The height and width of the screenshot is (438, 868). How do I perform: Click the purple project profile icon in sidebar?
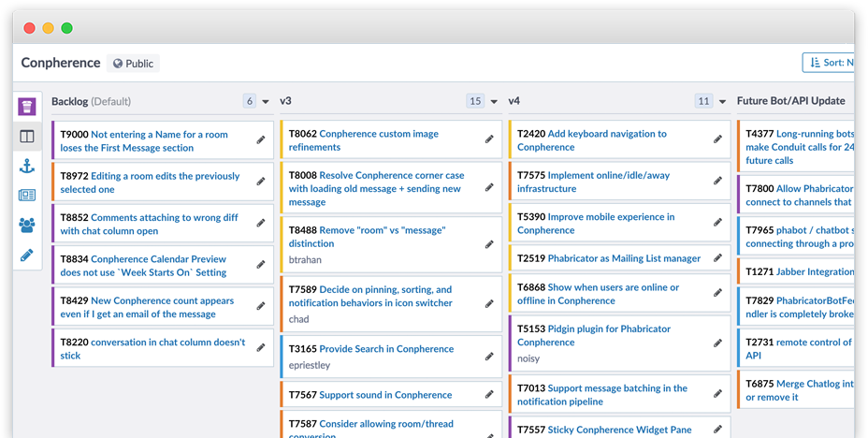[x=26, y=107]
